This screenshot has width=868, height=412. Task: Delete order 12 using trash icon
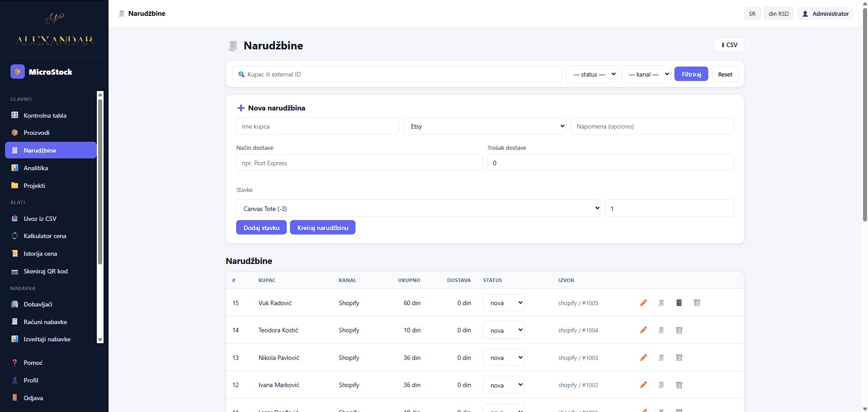pos(679,385)
